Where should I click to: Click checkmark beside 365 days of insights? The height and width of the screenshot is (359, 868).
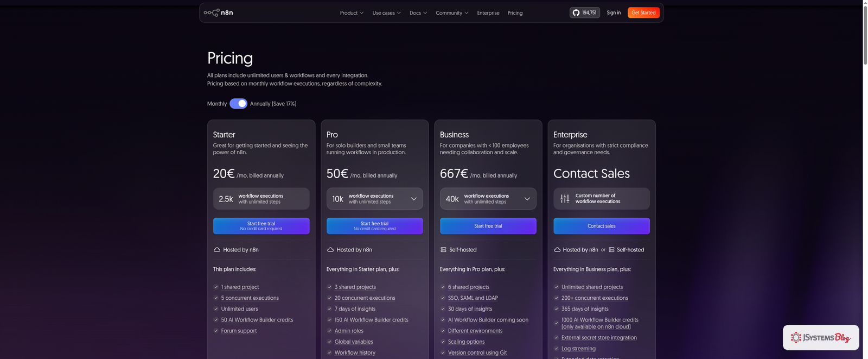(556, 309)
